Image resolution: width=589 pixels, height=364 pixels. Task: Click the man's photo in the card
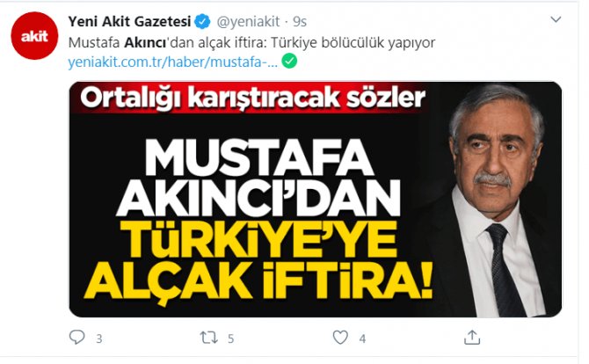(x=493, y=200)
